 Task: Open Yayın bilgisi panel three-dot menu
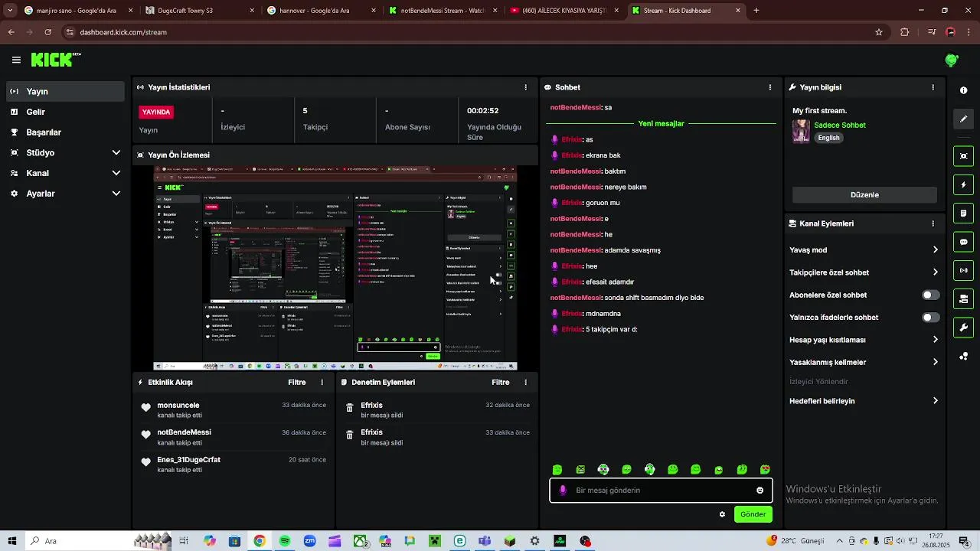coord(933,87)
